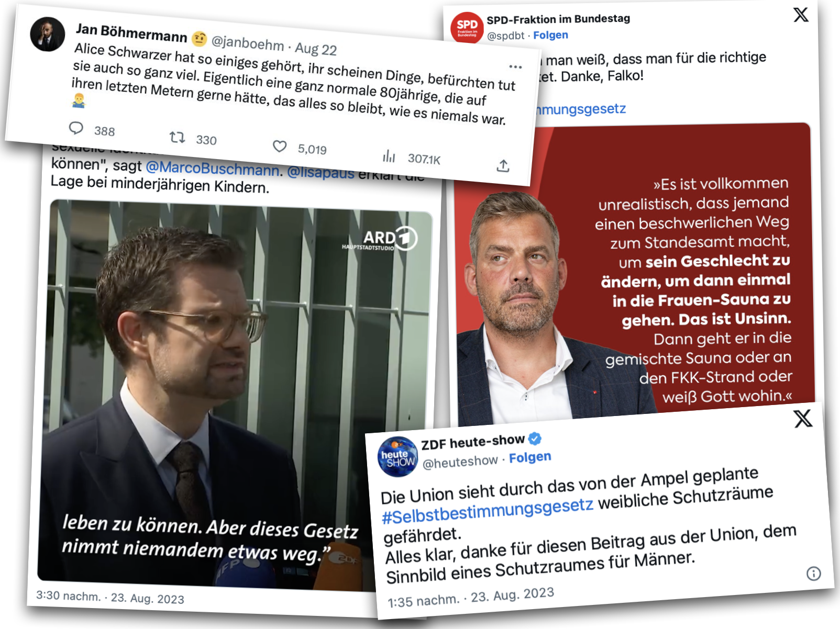Click the X logo on SPD-Fraktion tweet
This screenshot has height=629, width=840.
click(801, 15)
